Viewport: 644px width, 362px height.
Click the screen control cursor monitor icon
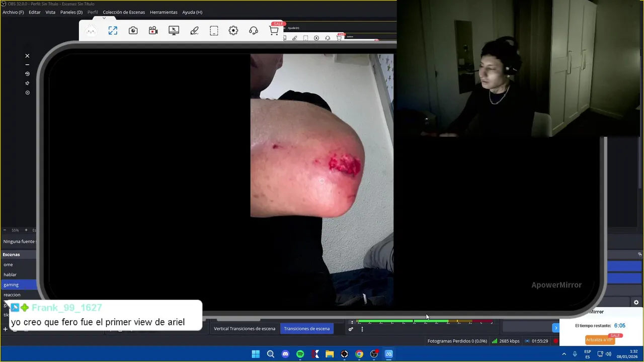(x=174, y=31)
